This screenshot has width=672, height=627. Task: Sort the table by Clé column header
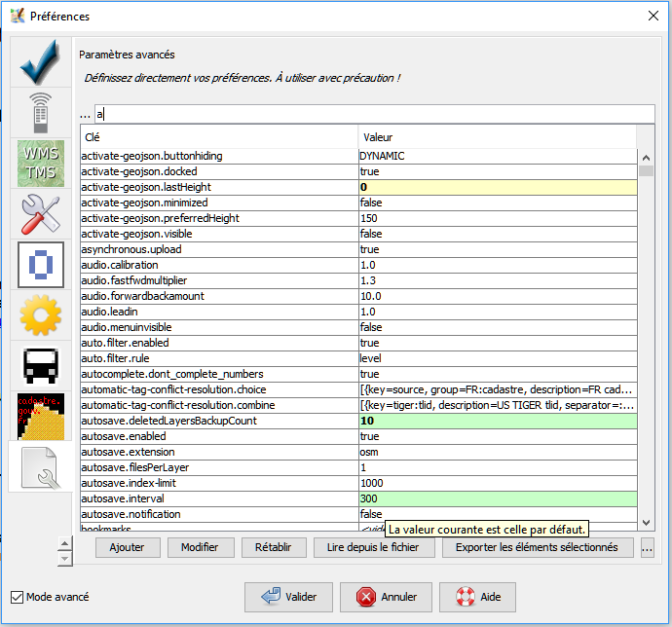point(217,137)
